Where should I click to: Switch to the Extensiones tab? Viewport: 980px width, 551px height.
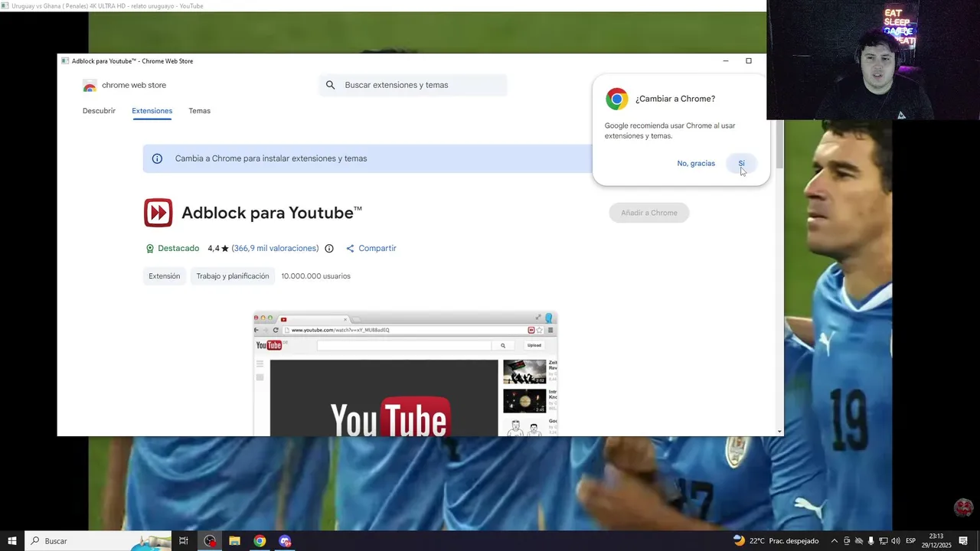(x=152, y=111)
